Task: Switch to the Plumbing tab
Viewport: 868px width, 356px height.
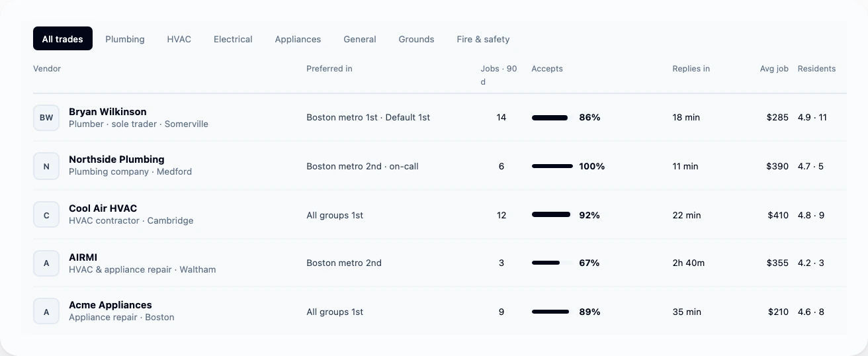Action: (x=125, y=39)
